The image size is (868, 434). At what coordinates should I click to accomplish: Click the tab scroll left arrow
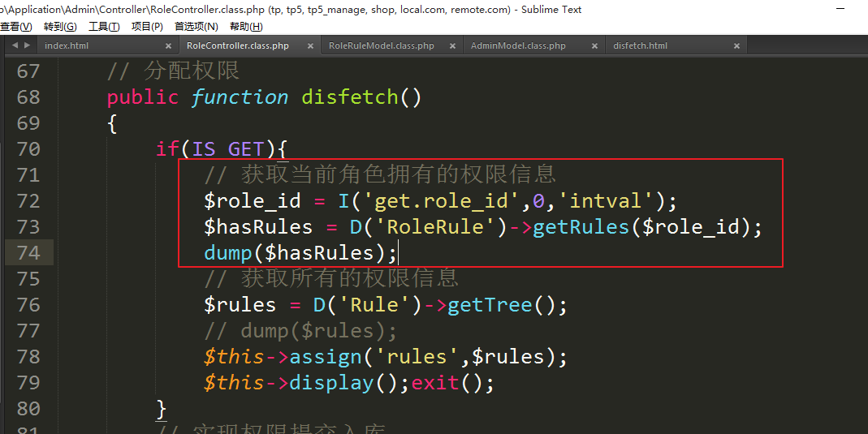(x=13, y=45)
